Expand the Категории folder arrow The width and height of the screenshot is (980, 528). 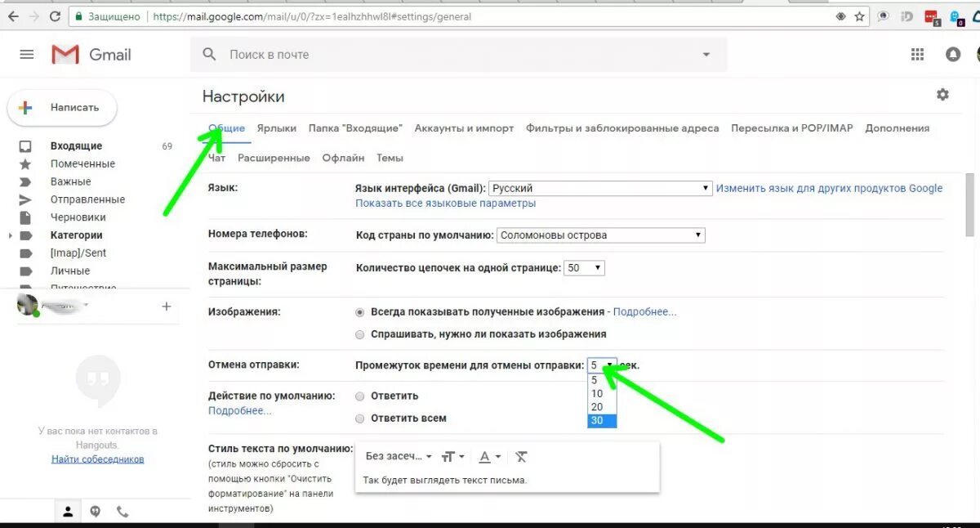[x=11, y=235]
